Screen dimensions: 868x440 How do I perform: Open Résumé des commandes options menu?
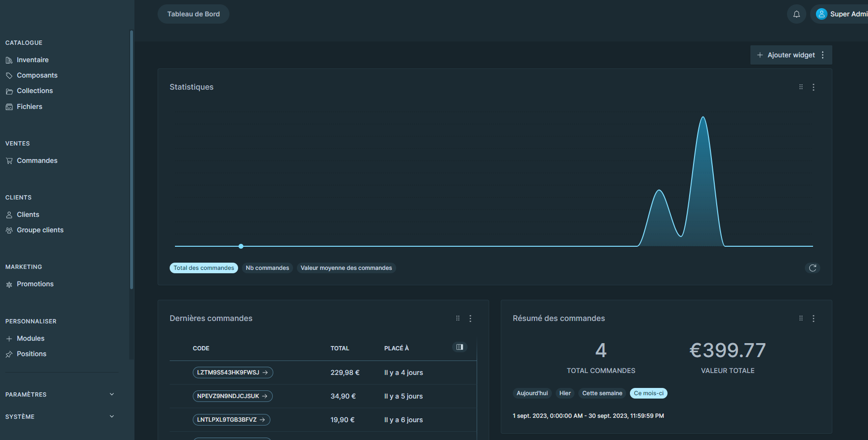pyautogui.click(x=814, y=319)
